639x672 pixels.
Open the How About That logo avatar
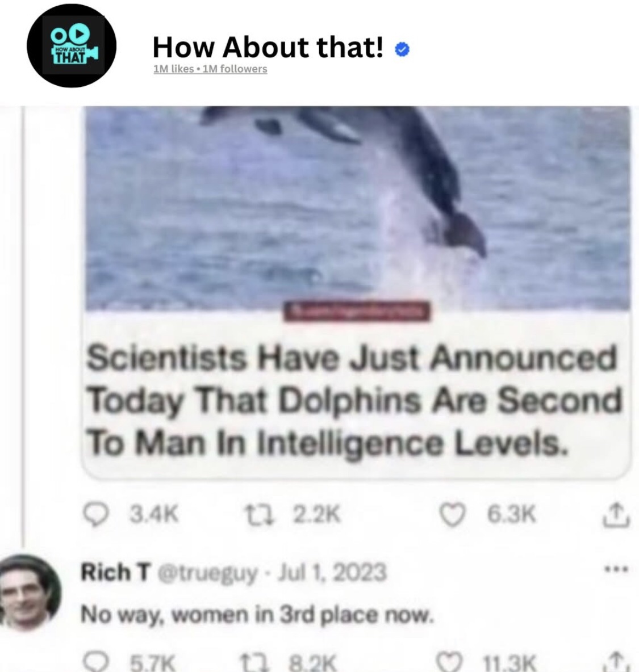point(71,45)
